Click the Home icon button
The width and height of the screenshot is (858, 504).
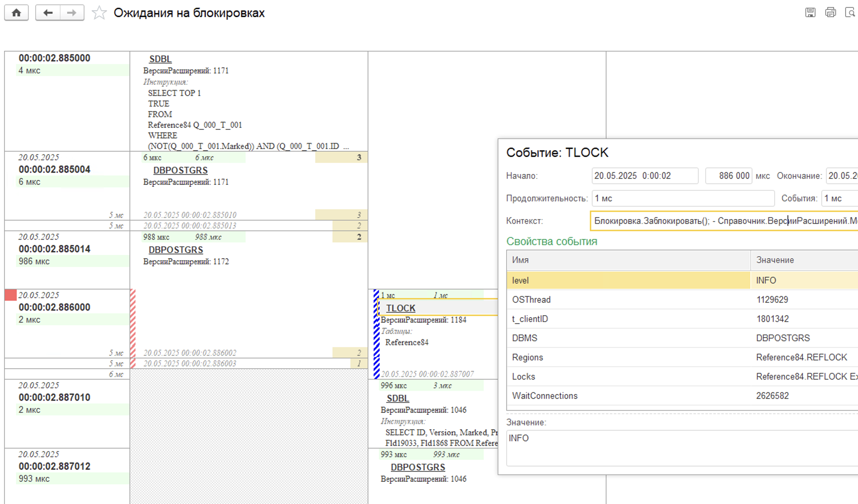tap(16, 13)
